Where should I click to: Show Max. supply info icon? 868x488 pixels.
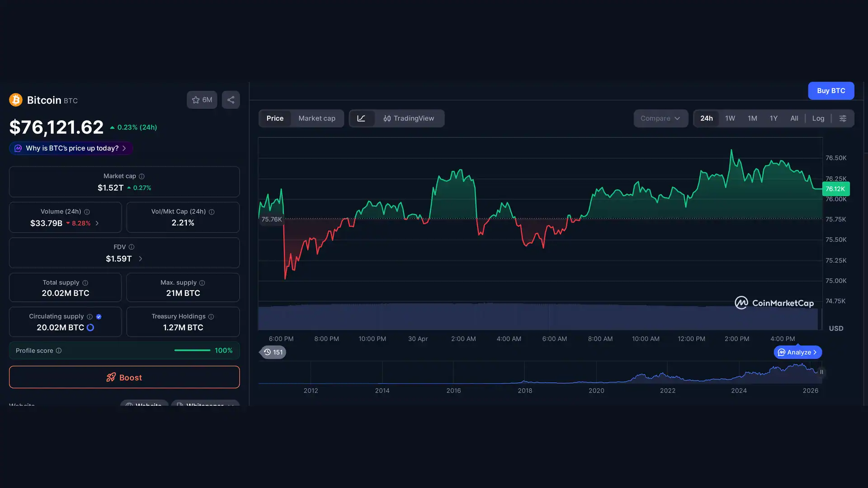click(202, 283)
